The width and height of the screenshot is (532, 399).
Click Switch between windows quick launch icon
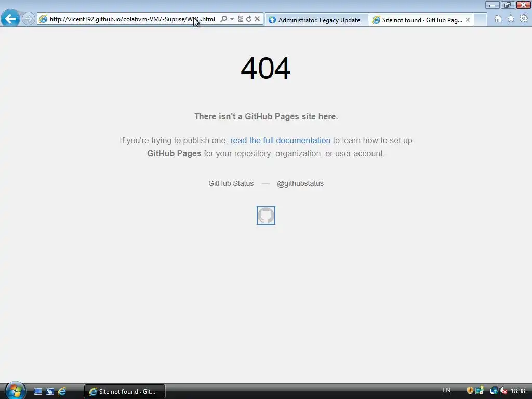tap(49, 392)
